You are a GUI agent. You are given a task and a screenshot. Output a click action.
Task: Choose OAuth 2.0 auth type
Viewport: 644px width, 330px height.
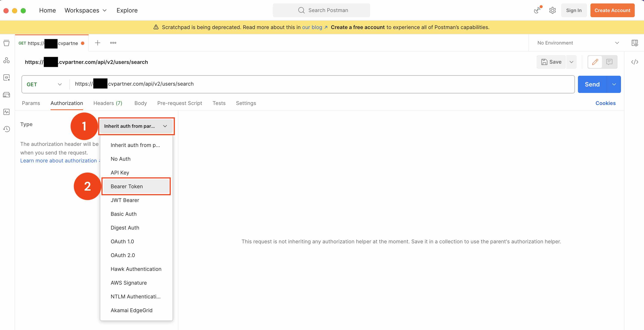(x=136, y=255)
